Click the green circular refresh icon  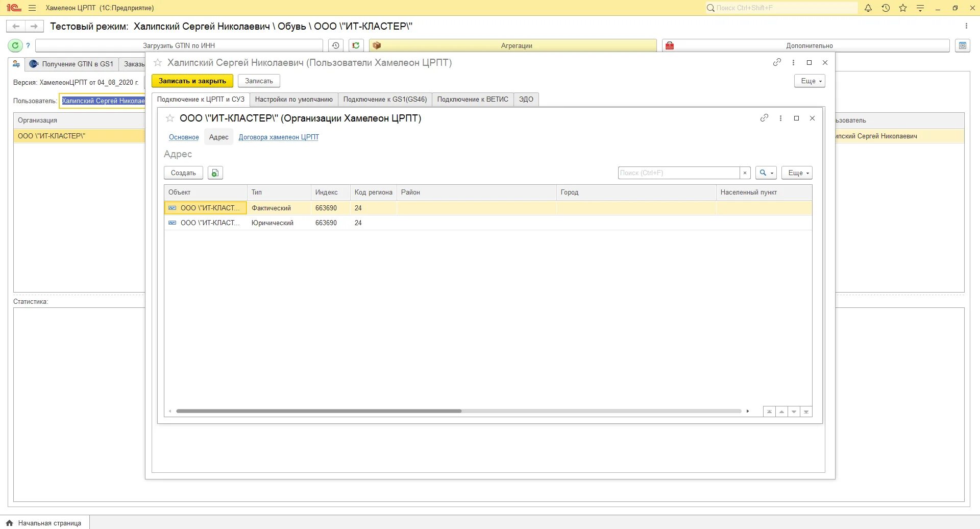(x=15, y=45)
